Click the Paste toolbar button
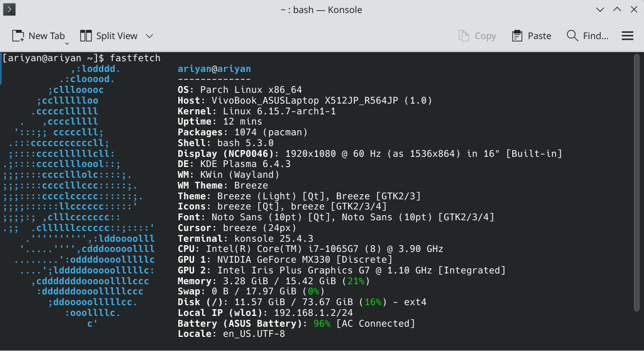The image size is (644, 351). click(531, 36)
